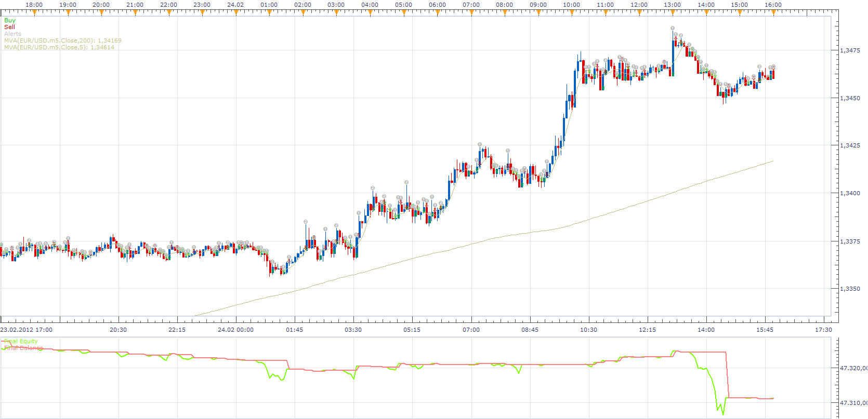Select the orange marker under 13:00
The height and width of the screenshot is (419, 868).
673,12
